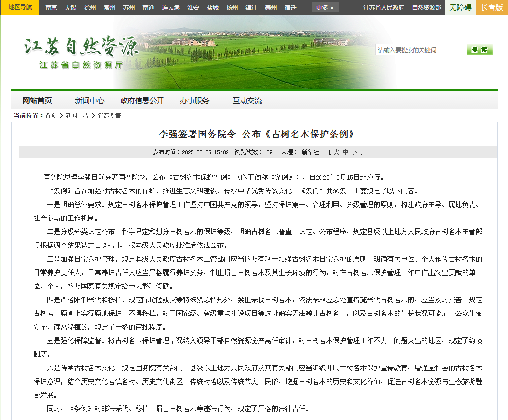This screenshot has width=508, height=420.
Task: Go to the 常州 city site
Action: pyautogui.click(x=109, y=7)
